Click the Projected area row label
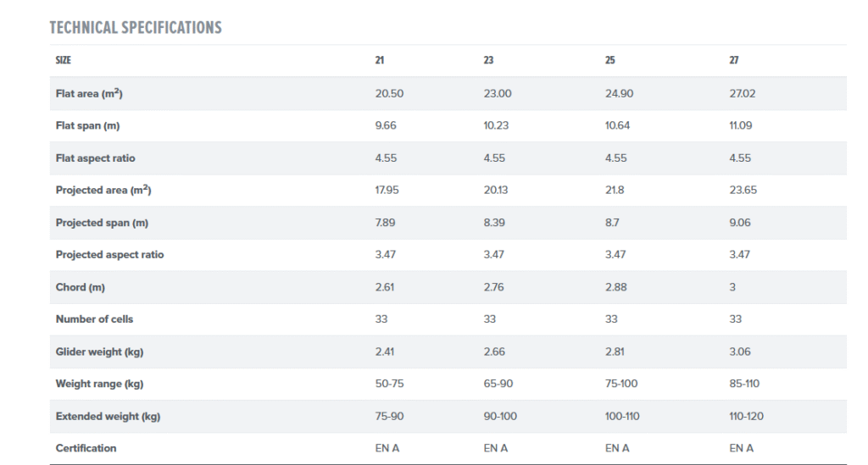 click(x=103, y=191)
